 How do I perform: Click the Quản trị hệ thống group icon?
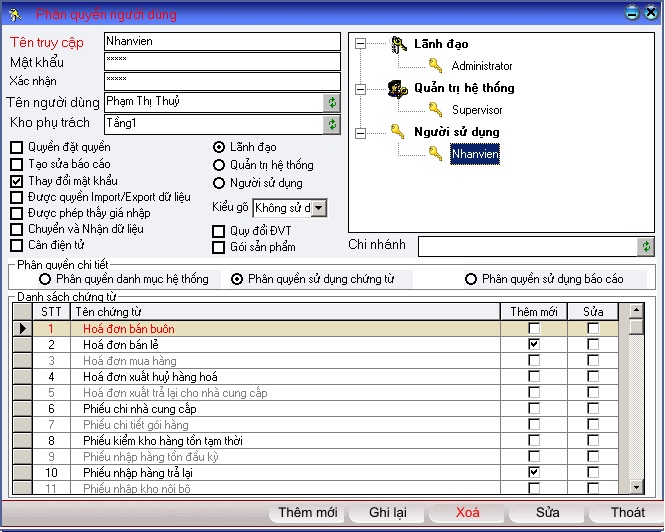398,88
